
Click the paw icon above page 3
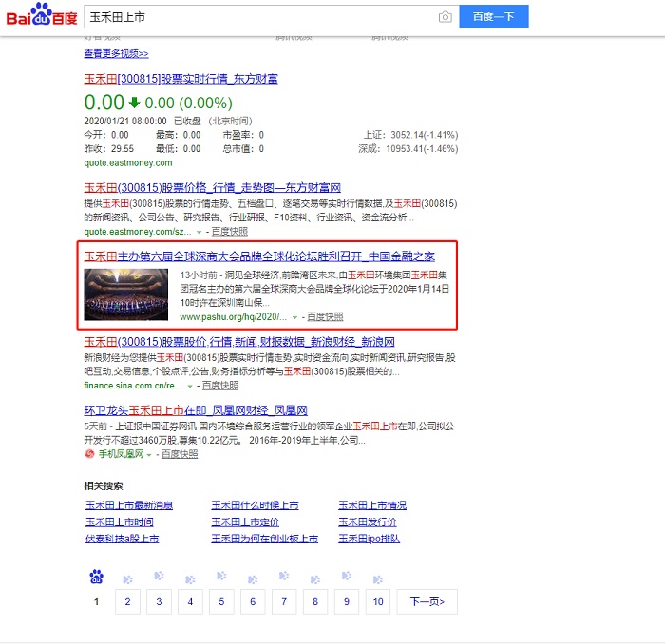pos(159,576)
